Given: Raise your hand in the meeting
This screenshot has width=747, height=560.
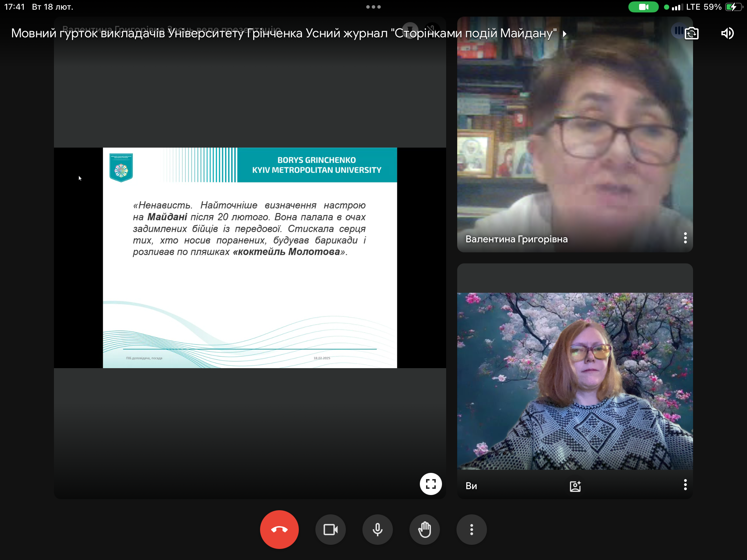Looking at the screenshot, I should pos(424,529).
